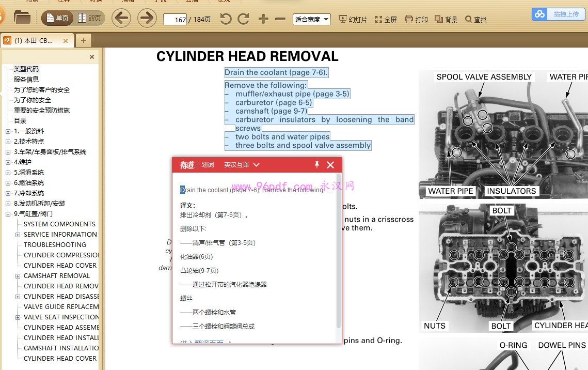Viewport: 588px width, 370px height.
Task: Add a new tab with plus button
Action: (x=83, y=40)
